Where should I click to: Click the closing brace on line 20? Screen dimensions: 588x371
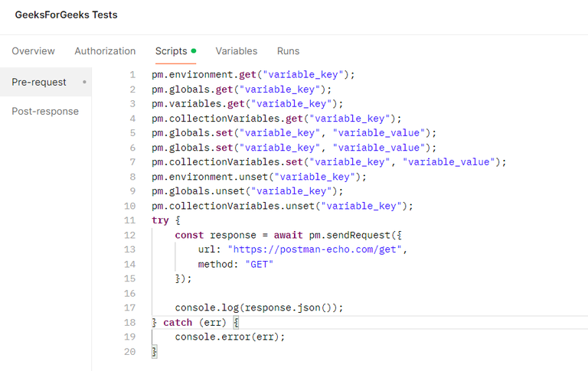tap(154, 352)
